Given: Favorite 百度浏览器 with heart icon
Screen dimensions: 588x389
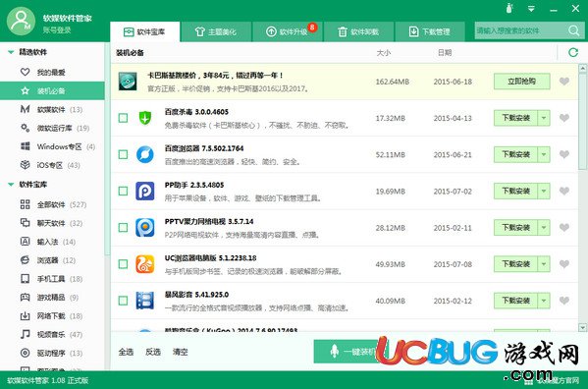Looking at the screenshot, I should click(564, 154).
